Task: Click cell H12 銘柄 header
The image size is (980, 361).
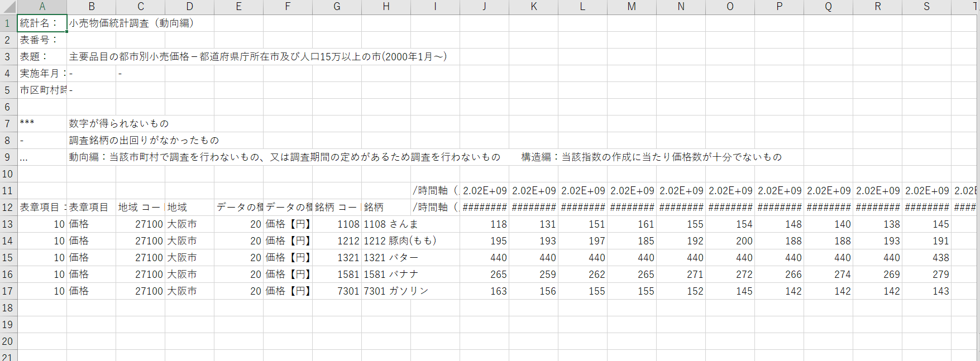Action: point(386,208)
